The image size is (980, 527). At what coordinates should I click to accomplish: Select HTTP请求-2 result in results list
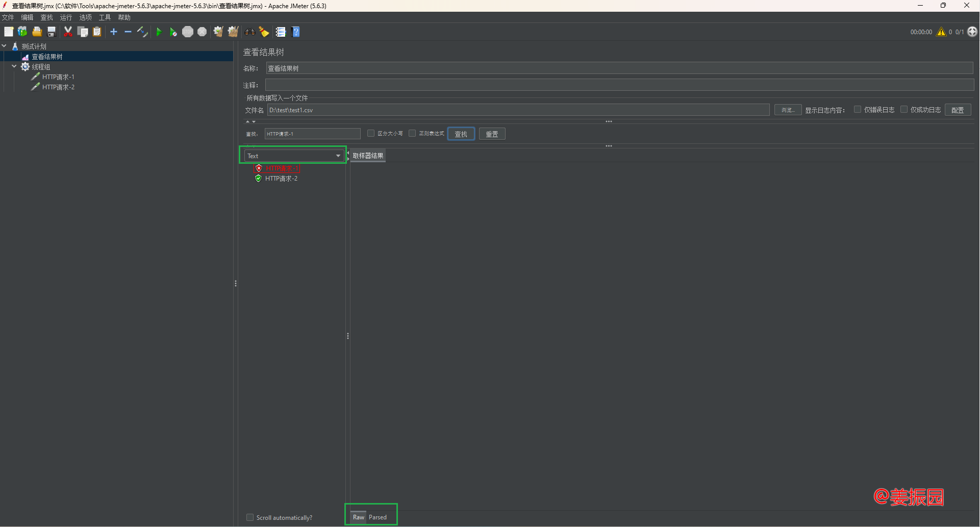coord(281,179)
